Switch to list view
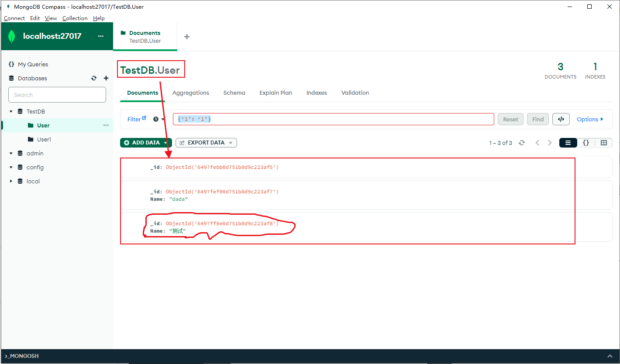Image resolution: width=620 pixels, height=364 pixels. 568,143
